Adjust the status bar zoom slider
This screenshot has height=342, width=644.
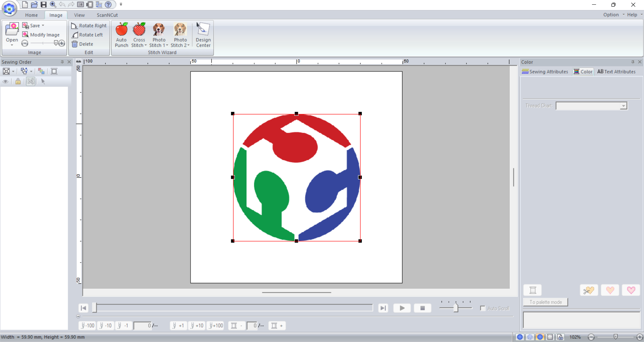pos(615,337)
